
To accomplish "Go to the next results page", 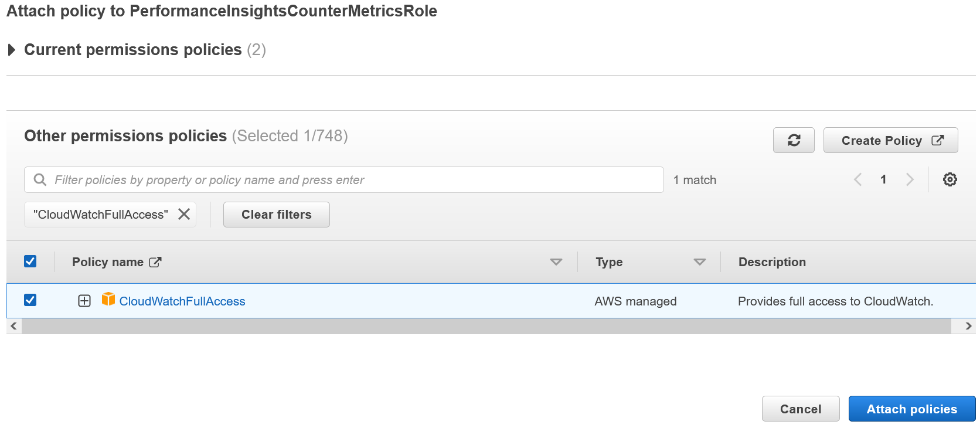I will coord(910,179).
